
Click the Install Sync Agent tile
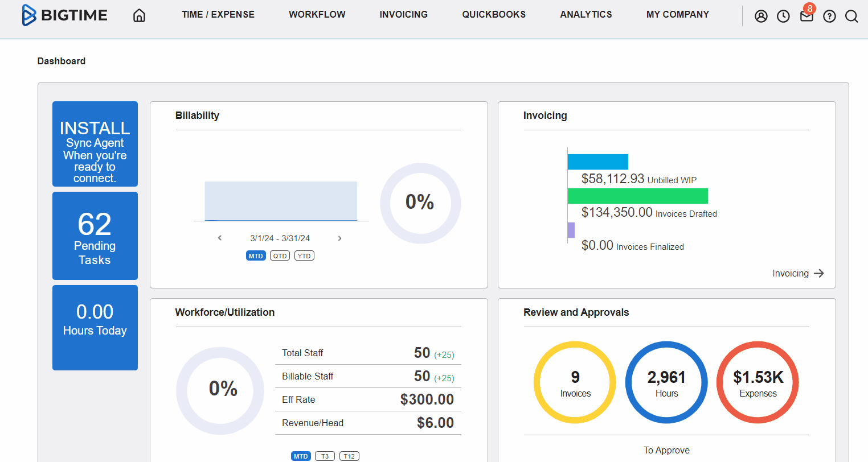click(x=95, y=144)
